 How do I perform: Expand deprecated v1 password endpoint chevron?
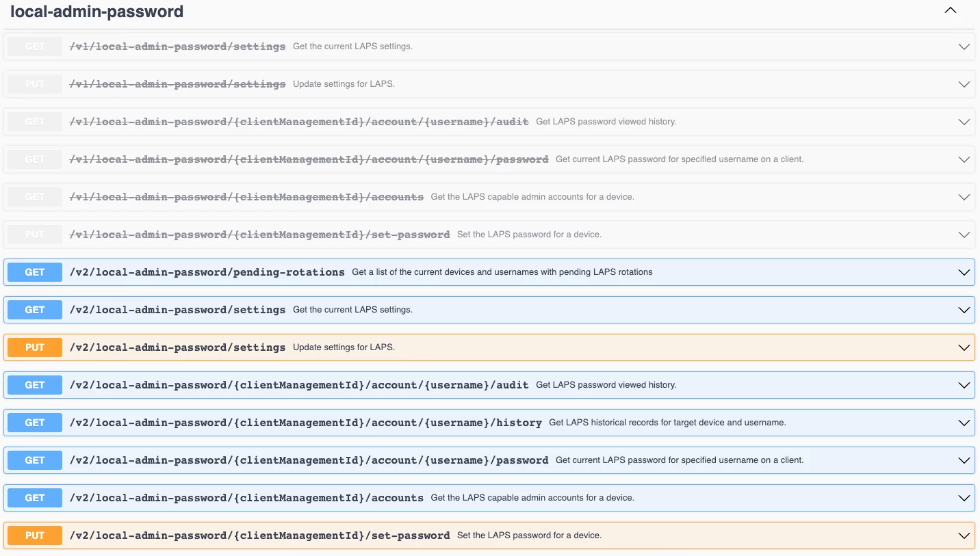click(964, 159)
